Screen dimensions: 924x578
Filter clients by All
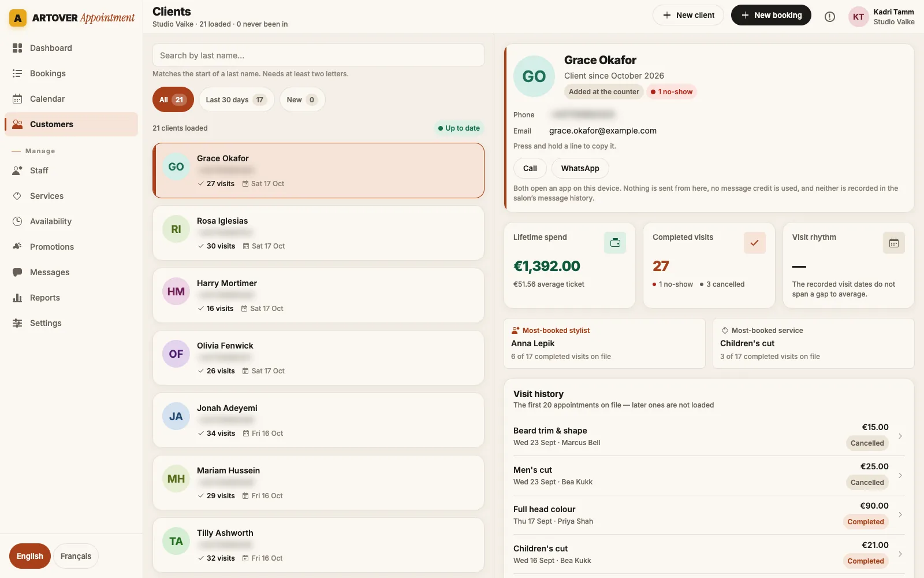173,99
